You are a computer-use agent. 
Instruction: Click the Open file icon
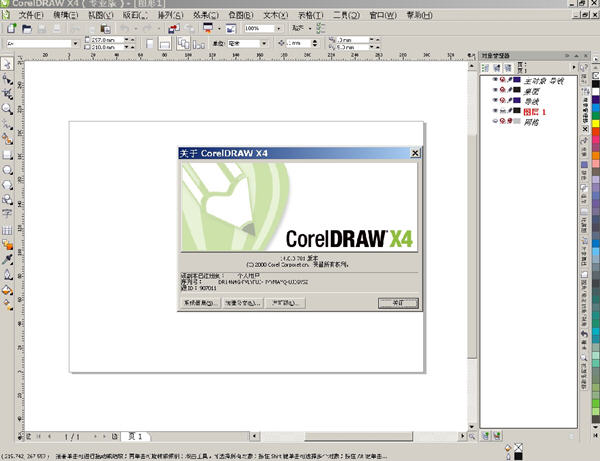click(x=24, y=30)
